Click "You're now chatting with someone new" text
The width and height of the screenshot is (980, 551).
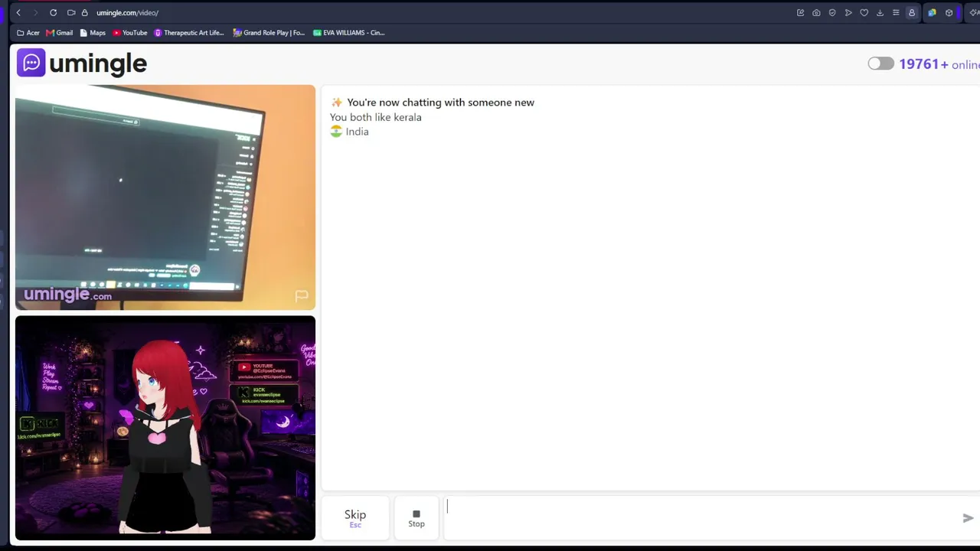(440, 103)
